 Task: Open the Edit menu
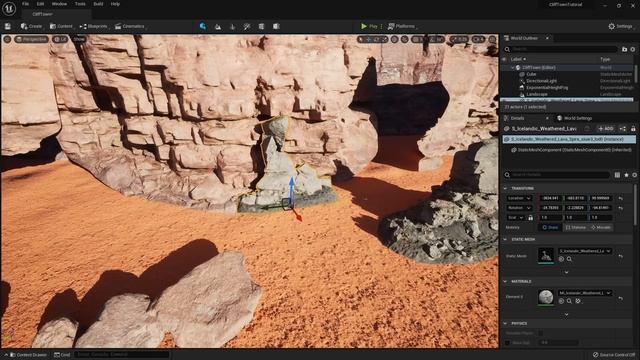coord(40,4)
